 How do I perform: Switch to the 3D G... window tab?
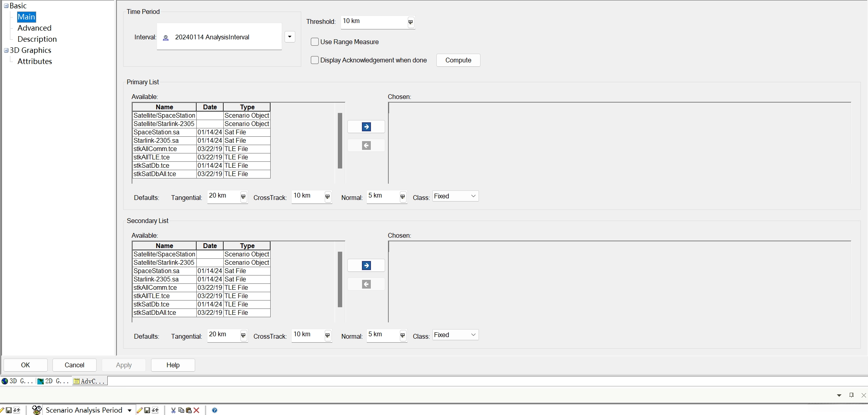click(x=17, y=381)
